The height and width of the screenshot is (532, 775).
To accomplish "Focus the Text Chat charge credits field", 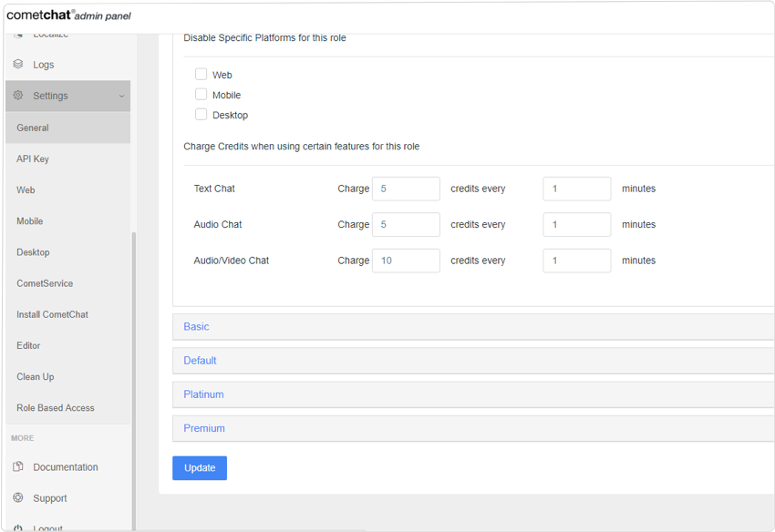I will point(406,189).
